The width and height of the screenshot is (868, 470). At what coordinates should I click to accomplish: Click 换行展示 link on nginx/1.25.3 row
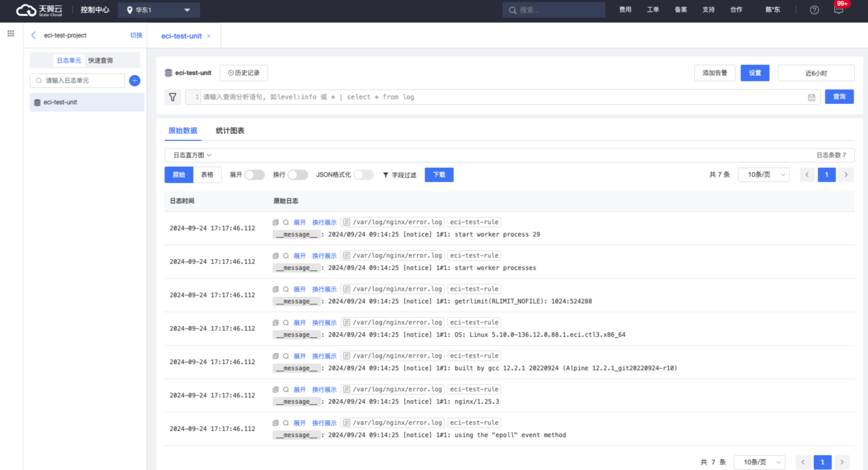point(324,389)
